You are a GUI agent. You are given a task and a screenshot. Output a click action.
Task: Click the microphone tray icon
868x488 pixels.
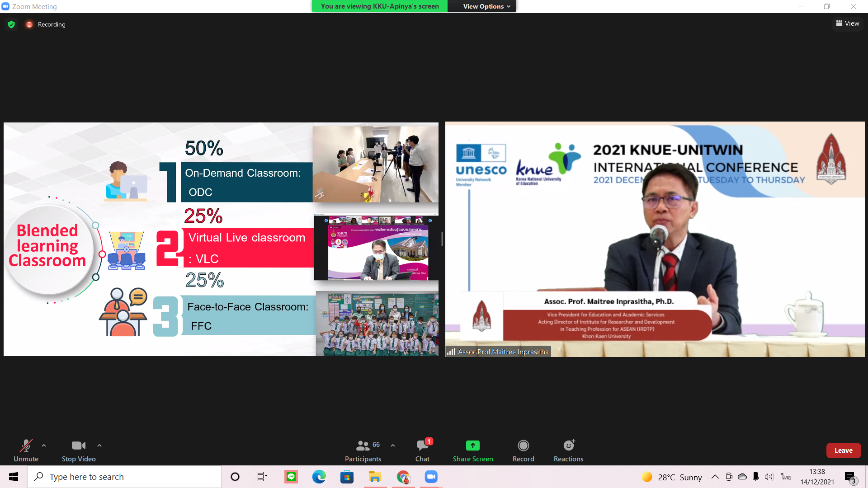click(755, 477)
